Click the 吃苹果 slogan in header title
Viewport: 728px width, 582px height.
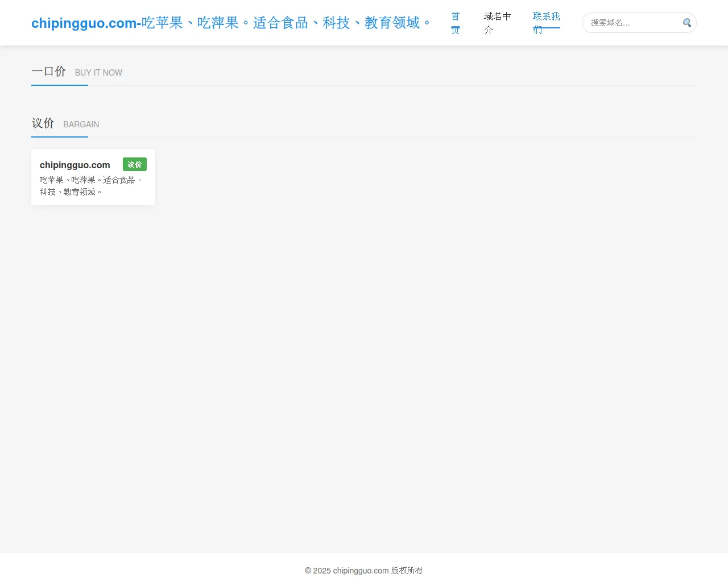click(163, 23)
